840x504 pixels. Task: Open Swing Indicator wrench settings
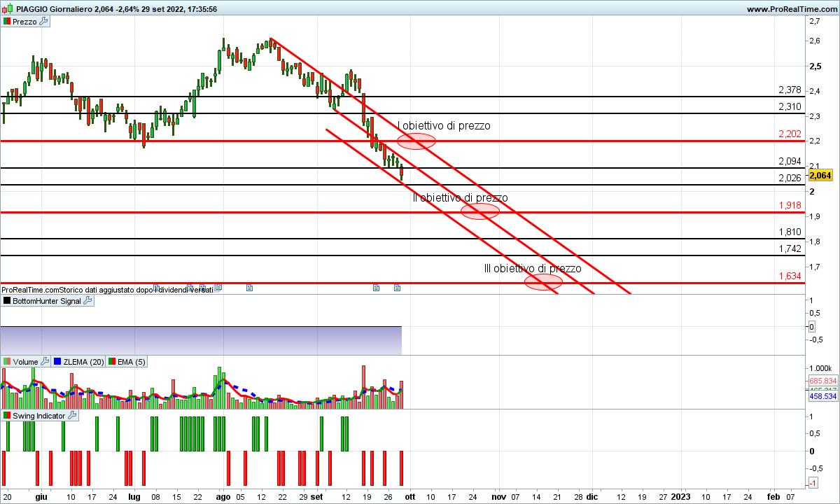point(72,416)
